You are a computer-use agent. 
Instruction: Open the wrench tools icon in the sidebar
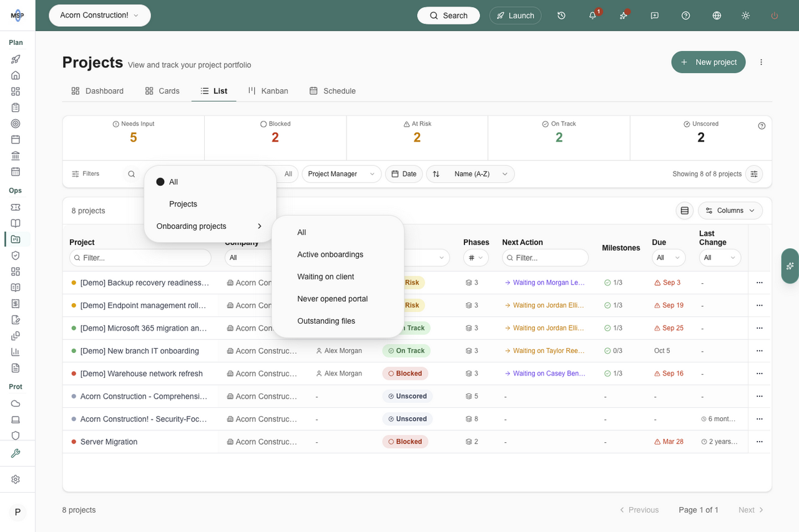[x=16, y=453]
